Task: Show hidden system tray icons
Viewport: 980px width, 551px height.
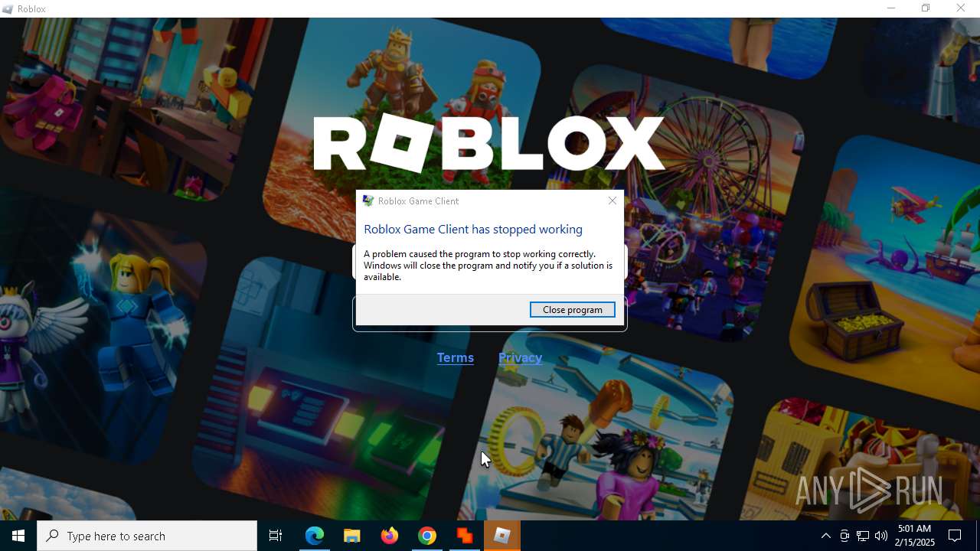Action: coord(825,536)
